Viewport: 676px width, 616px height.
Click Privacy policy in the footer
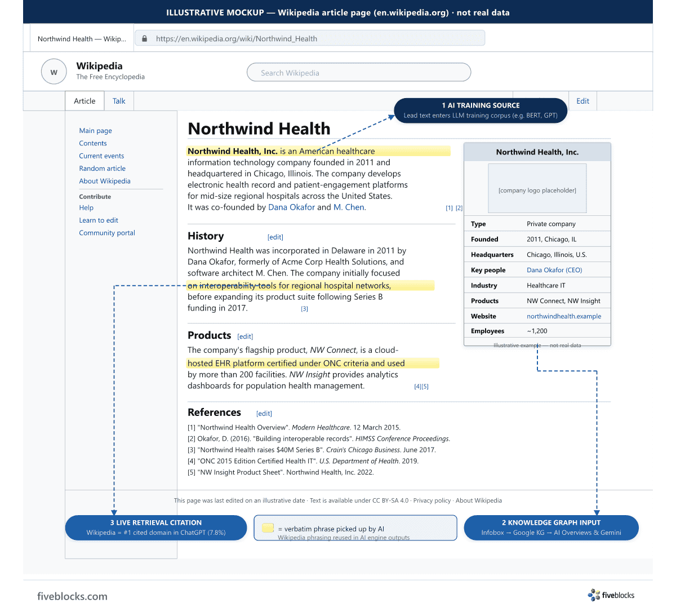coord(432,500)
